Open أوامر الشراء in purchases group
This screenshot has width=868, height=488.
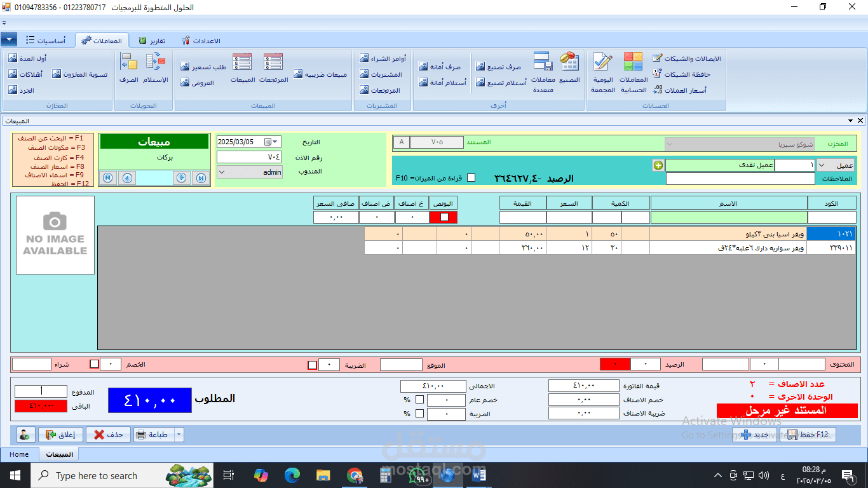(383, 59)
